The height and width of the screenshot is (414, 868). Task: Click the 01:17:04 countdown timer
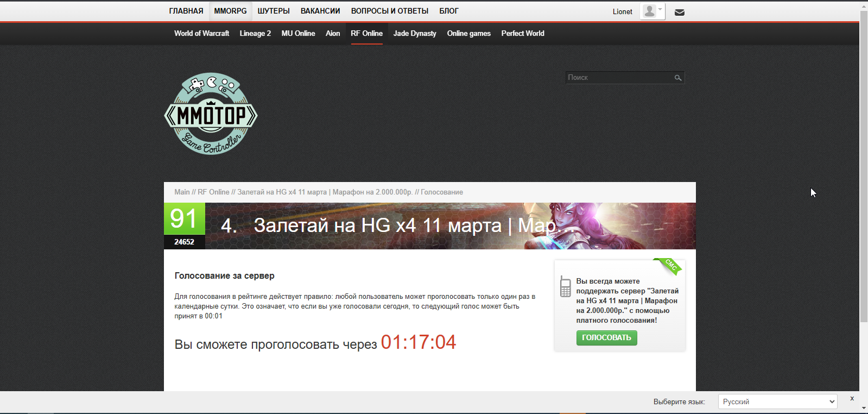tap(418, 342)
